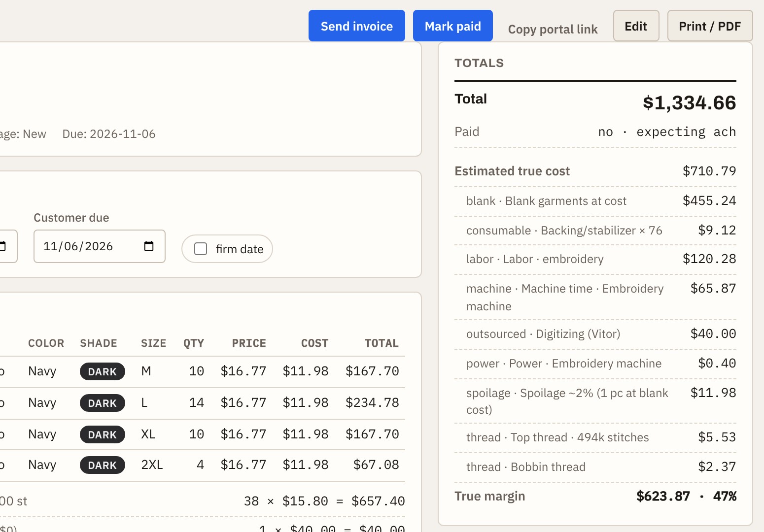764x532 pixels.
Task: Toggle the firm date checkbox
Action: 201,249
